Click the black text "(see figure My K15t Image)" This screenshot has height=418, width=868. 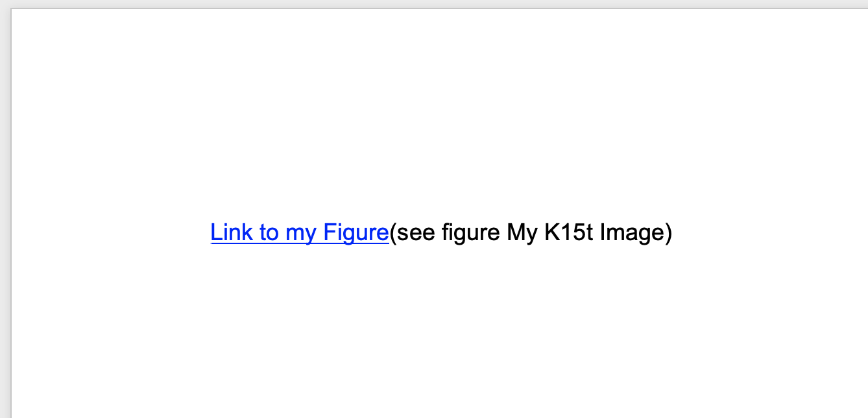coord(531,232)
